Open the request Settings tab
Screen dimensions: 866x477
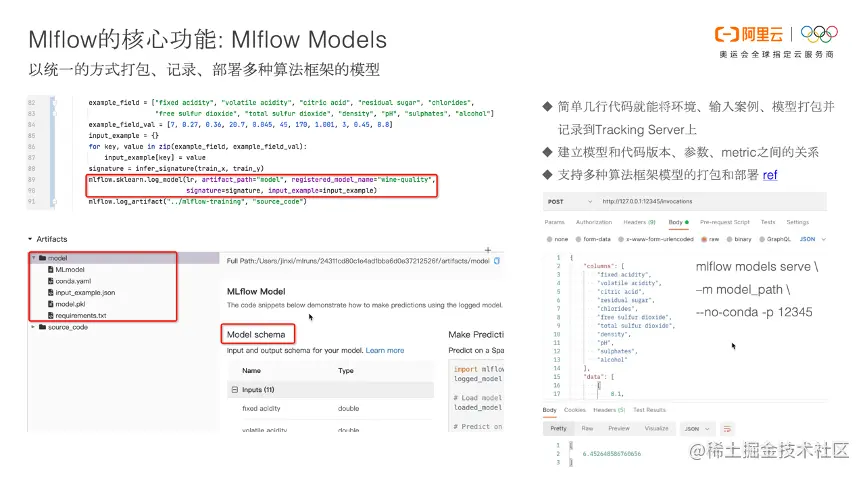click(798, 222)
